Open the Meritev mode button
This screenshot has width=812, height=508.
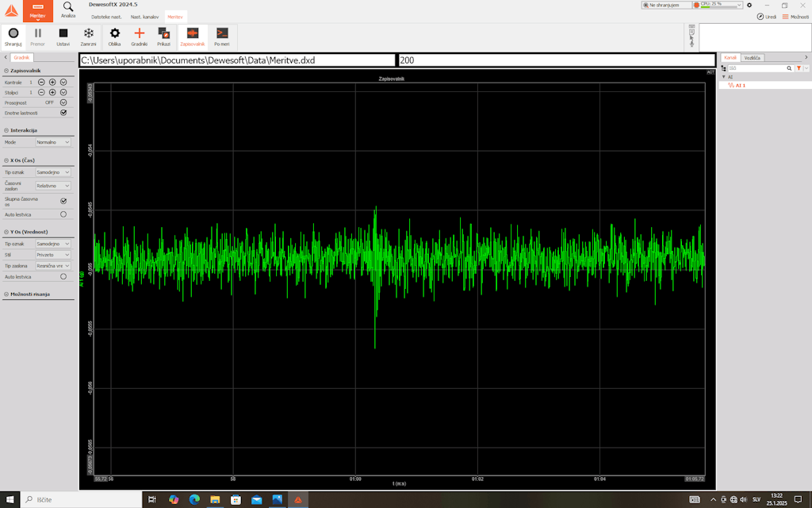click(x=38, y=11)
